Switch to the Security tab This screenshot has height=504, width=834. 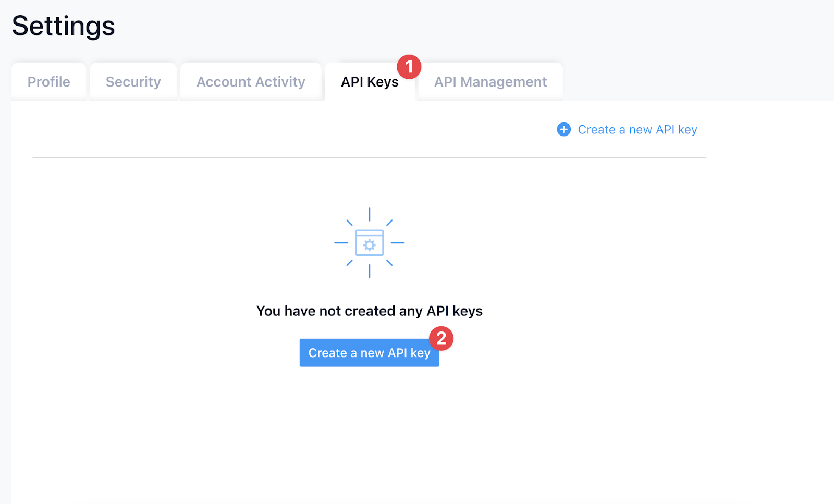133,82
